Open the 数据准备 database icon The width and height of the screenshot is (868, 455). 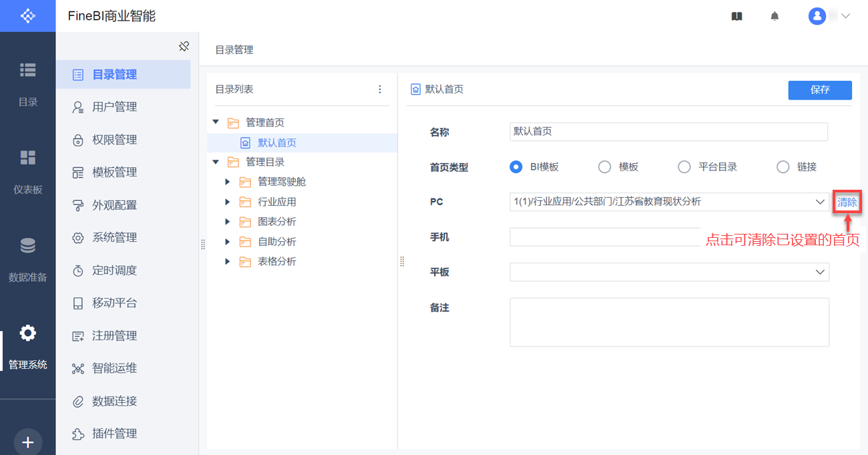click(x=27, y=247)
